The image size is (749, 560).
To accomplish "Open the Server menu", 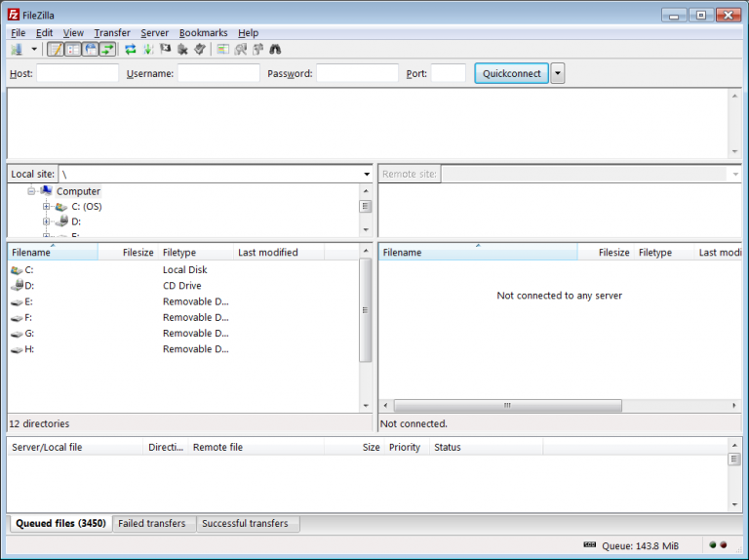I will pyautogui.click(x=154, y=33).
